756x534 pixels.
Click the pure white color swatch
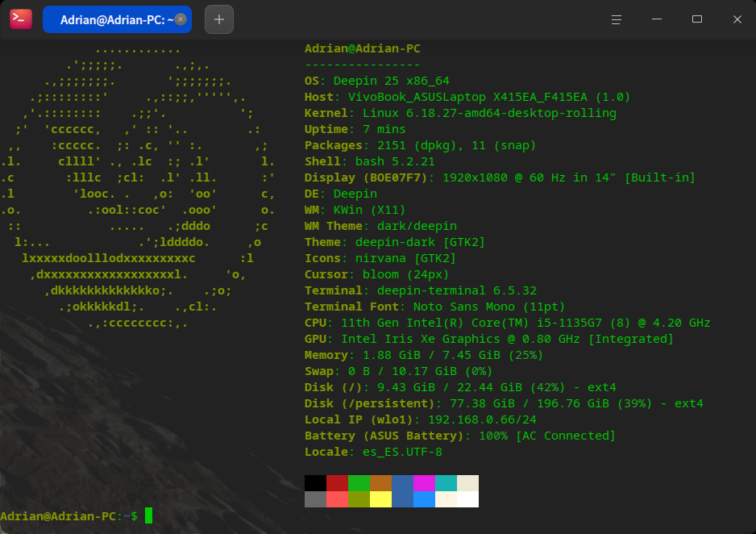pyautogui.click(x=467, y=499)
